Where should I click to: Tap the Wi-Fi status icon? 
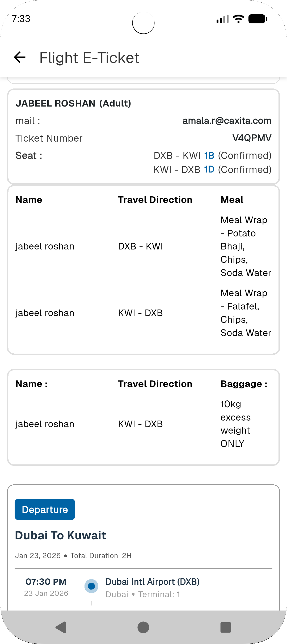pyautogui.click(x=238, y=19)
